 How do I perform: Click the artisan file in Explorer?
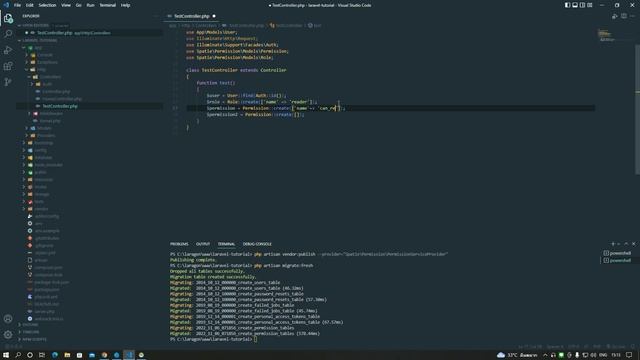(x=41, y=260)
